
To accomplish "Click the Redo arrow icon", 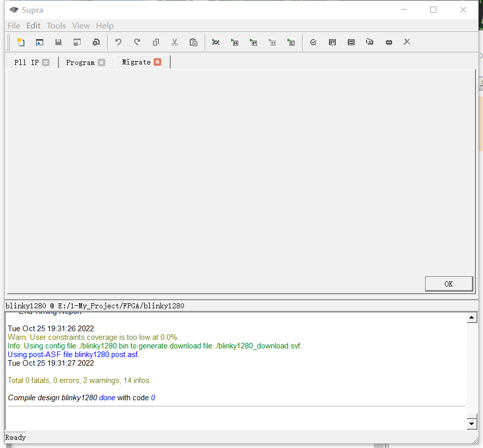I will pyautogui.click(x=137, y=42).
